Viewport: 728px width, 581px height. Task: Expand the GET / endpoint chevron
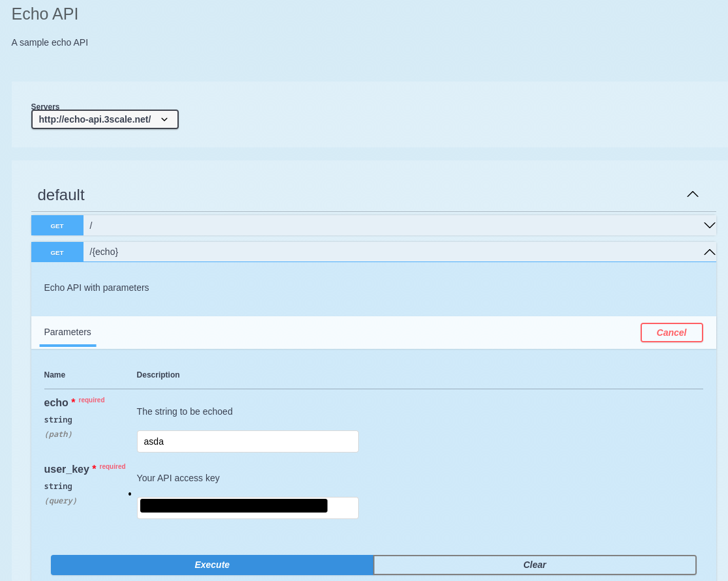[709, 226]
